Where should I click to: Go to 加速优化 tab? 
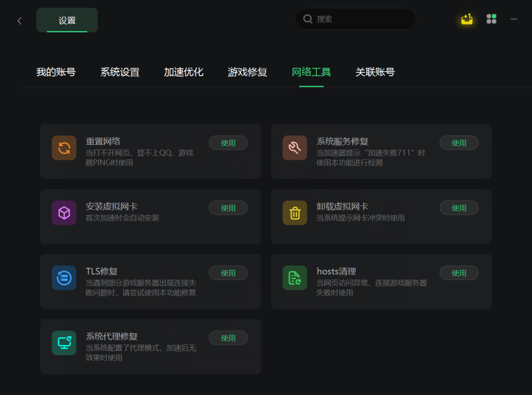pyautogui.click(x=183, y=72)
